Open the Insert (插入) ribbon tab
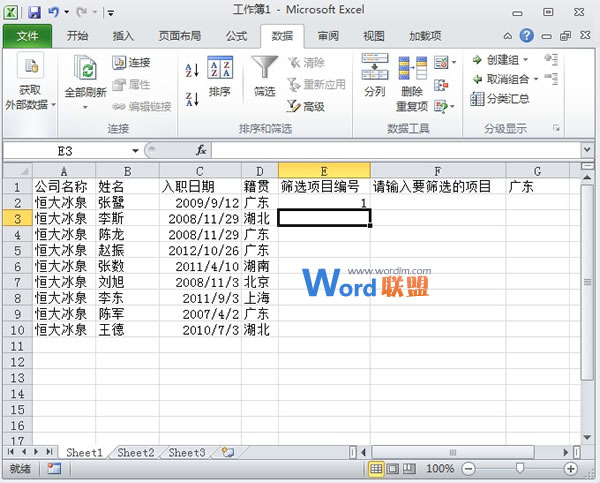The width and height of the screenshot is (600, 483). click(x=123, y=35)
